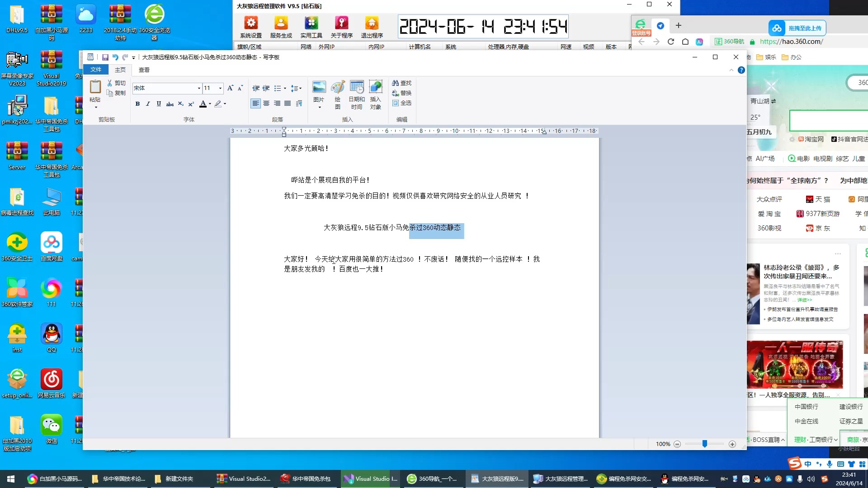
Task: Open the 大众点评 link on hao.360 page
Action: click(x=769, y=199)
